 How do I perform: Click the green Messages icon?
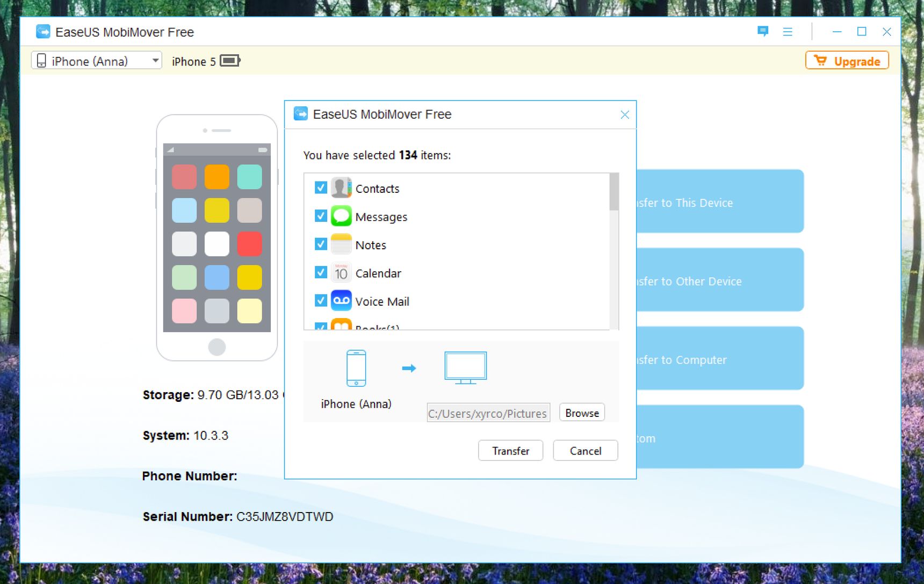pos(341,216)
